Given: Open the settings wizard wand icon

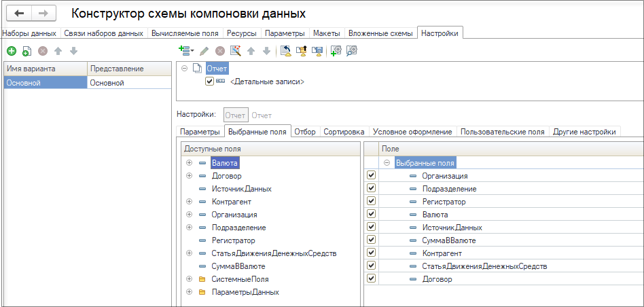Looking at the screenshot, I should tap(235, 50).
